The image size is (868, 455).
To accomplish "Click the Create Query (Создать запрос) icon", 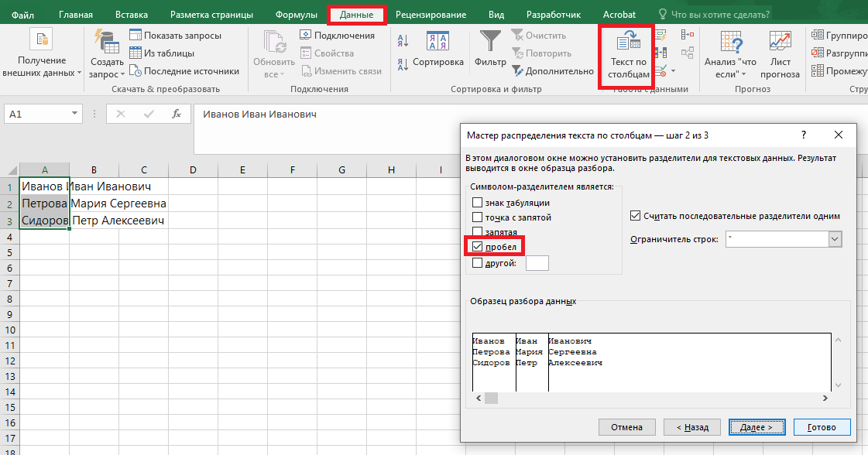I will [x=106, y=42].
